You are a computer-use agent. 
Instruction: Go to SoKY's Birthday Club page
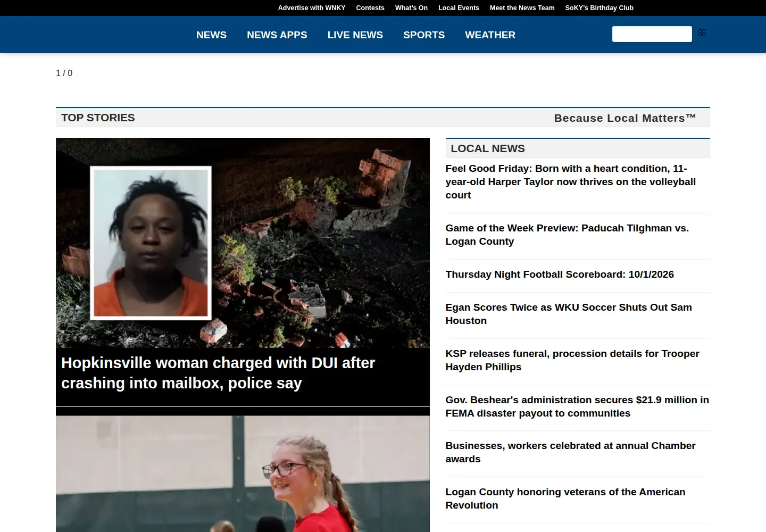[x=599, y=8]
